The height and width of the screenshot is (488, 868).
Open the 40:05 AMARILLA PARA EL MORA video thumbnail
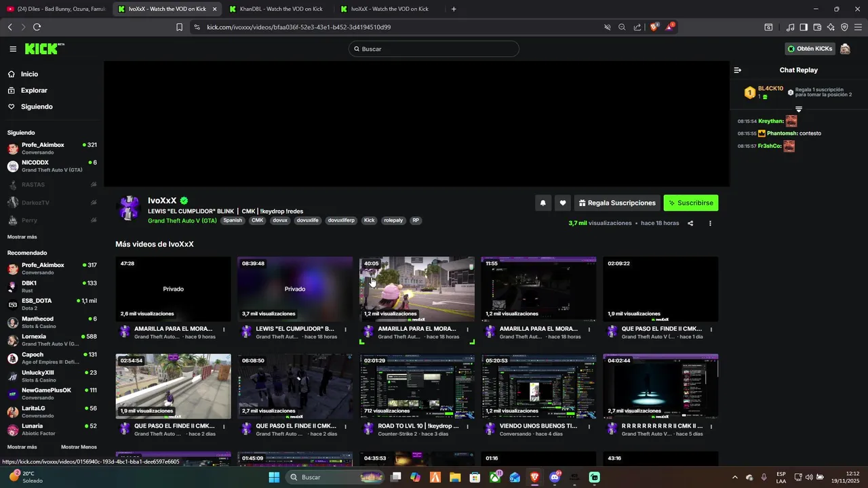click(x=417, y=289)
